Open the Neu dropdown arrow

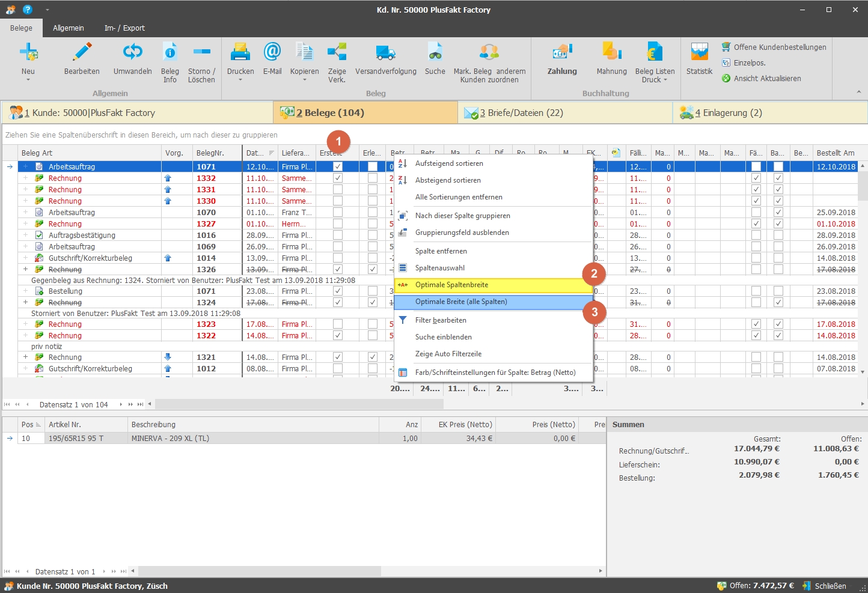[x=28, y=80]
